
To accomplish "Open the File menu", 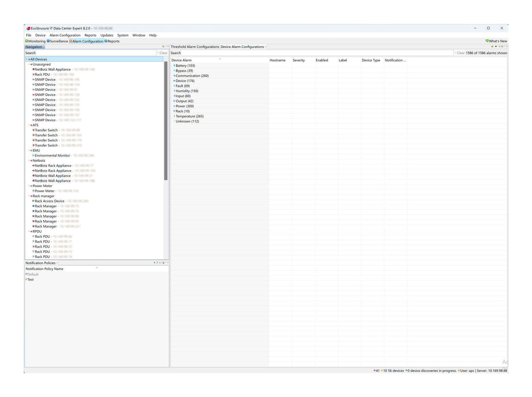I will pyautogui.click(x=29, y=35).
